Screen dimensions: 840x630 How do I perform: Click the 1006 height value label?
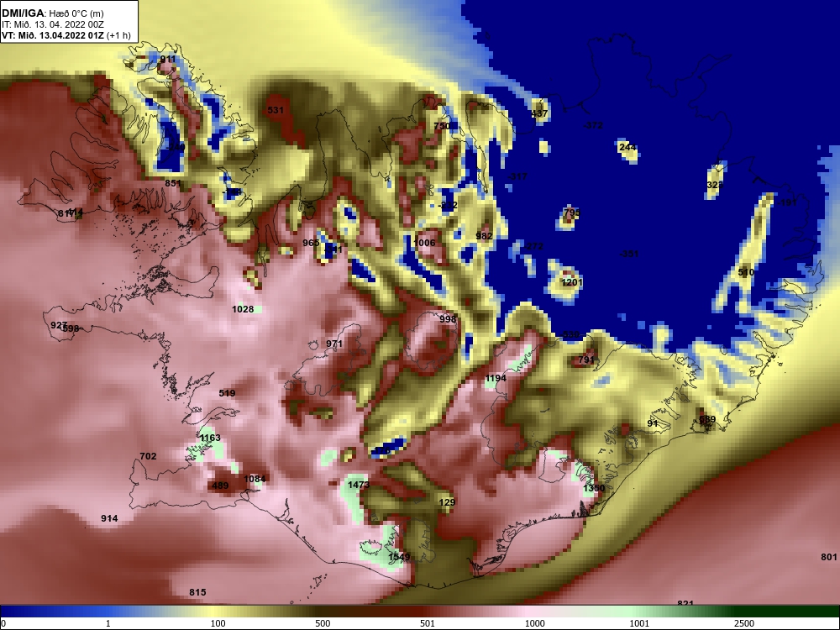coord(424,243)
